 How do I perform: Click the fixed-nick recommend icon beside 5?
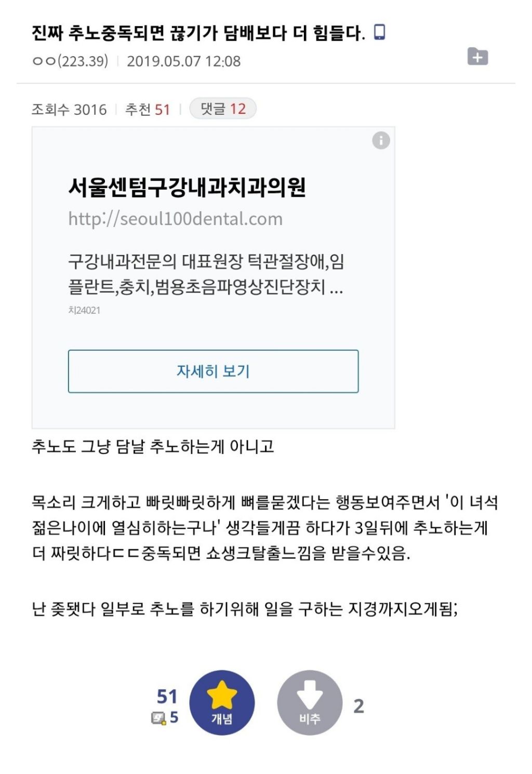[158, 718]
